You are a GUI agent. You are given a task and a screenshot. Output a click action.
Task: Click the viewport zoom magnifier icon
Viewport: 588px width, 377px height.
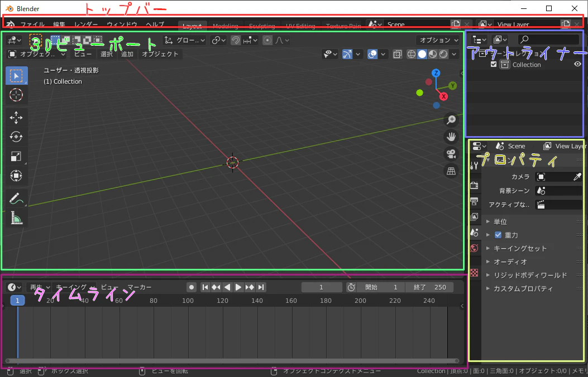(451, 120)
